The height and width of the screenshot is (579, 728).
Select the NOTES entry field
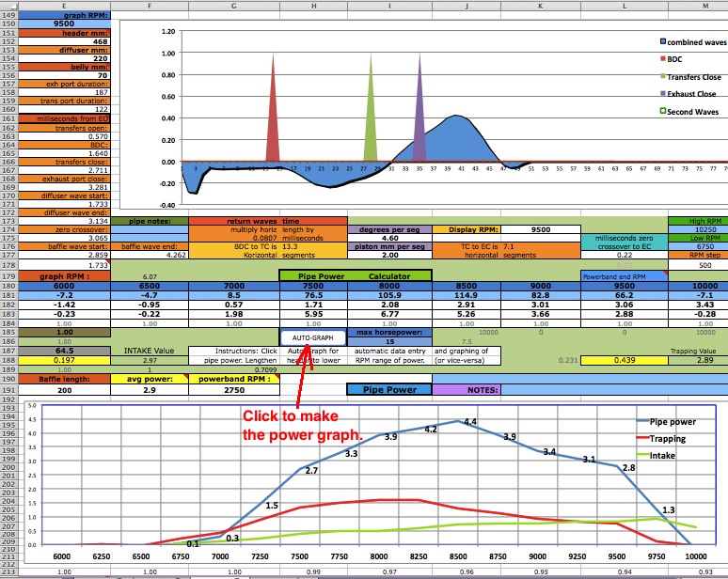[x=614, y=390]
